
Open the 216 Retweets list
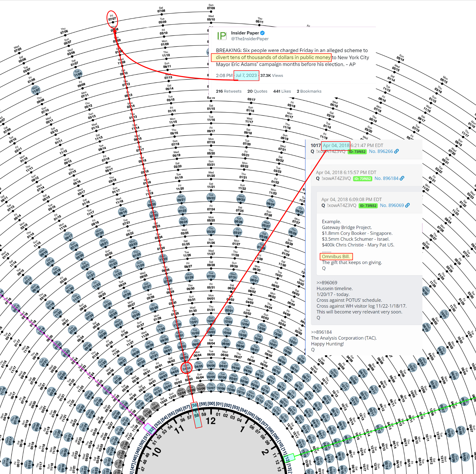coord(229,91)
